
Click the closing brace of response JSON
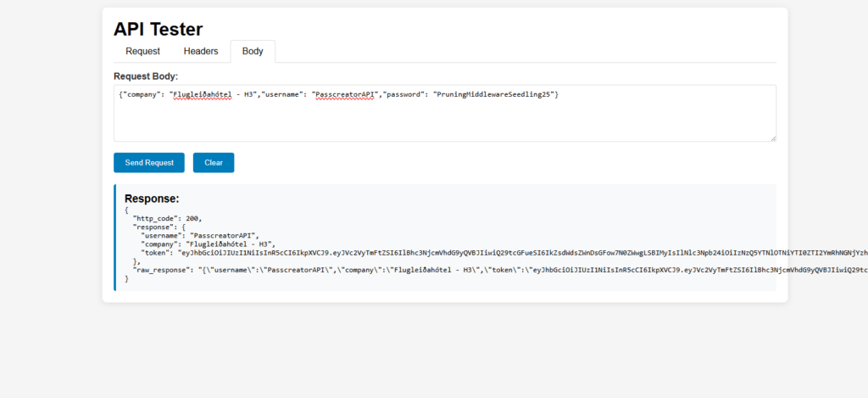(126, 278)
